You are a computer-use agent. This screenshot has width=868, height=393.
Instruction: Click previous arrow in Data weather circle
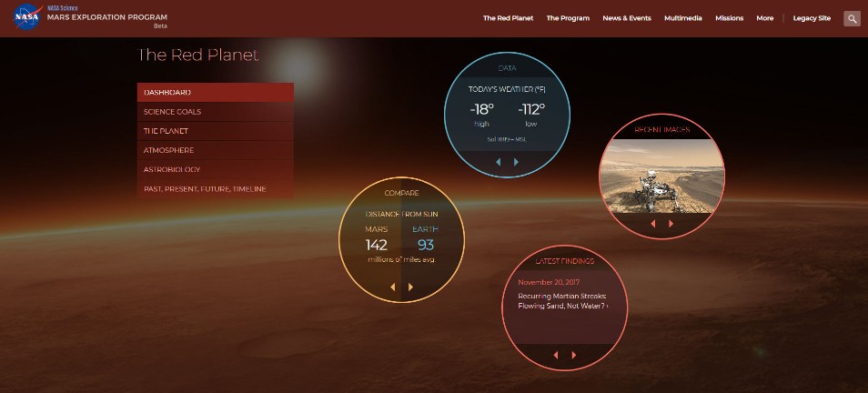coord(499,162)
